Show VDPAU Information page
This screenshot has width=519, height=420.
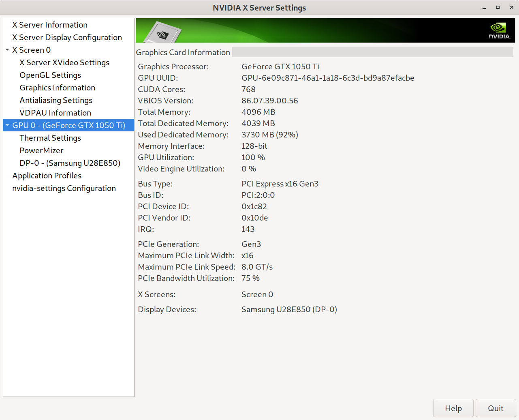(x=55, y=113)
